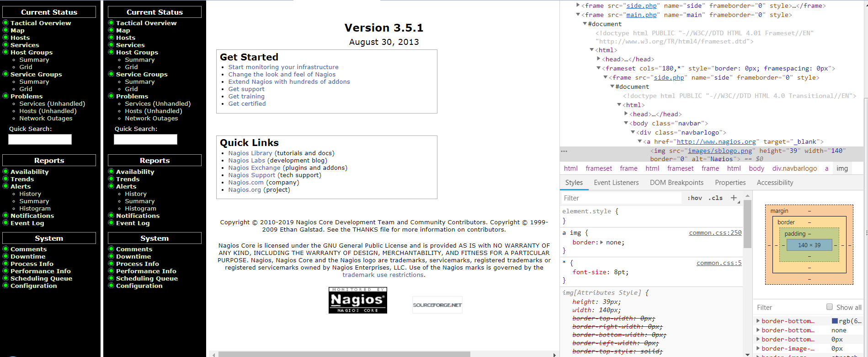This screenshot has height=357, width=868.
Task: Expand the collapsed side.php frame node
Action: [578, 5]
